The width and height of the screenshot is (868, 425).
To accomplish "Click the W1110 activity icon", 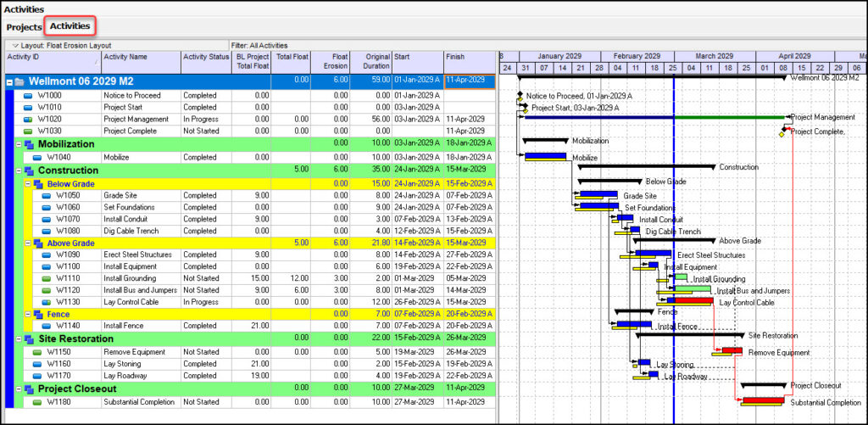I will point(46,279).
